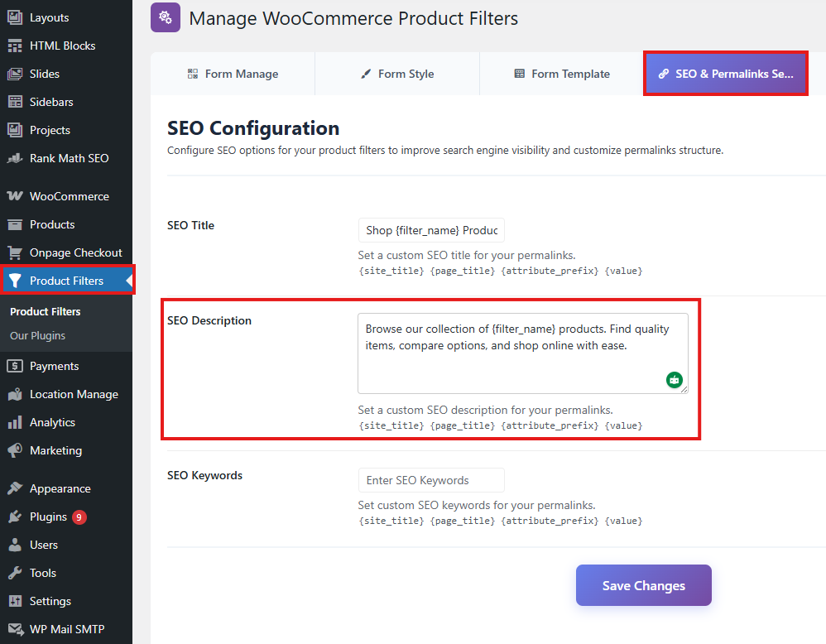The image size is (826, 644).
Task: Select the SEO & Permalinks Settings tab
Action: coord(725,74)
